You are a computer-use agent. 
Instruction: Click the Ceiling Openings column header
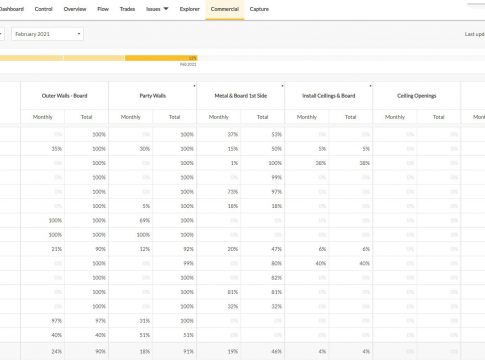tap(417, 96)
